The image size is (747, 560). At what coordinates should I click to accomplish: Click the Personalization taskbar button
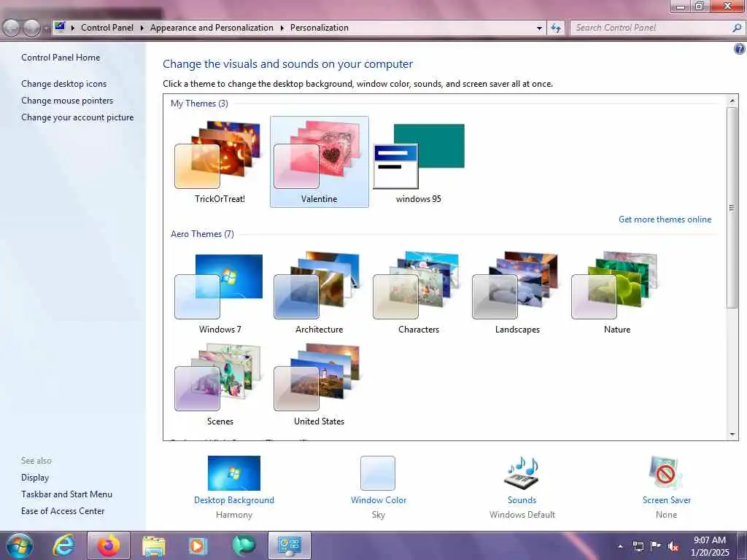tap(289, 545)
